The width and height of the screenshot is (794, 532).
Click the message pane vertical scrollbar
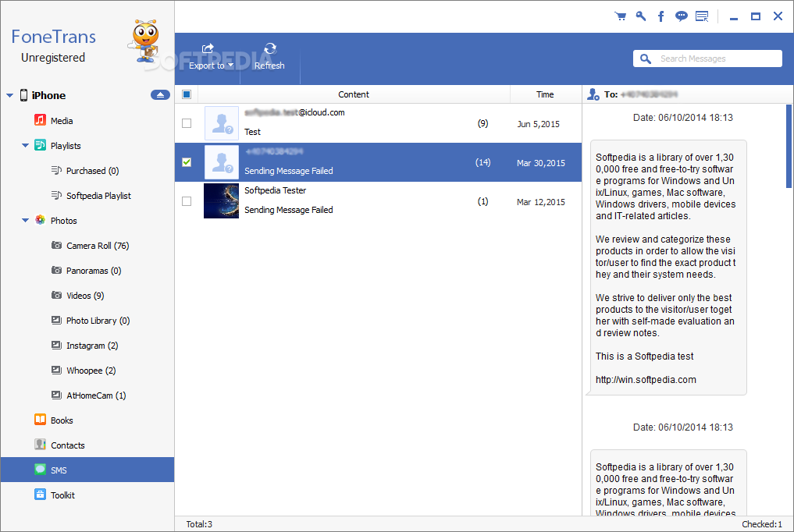point(789,146)
